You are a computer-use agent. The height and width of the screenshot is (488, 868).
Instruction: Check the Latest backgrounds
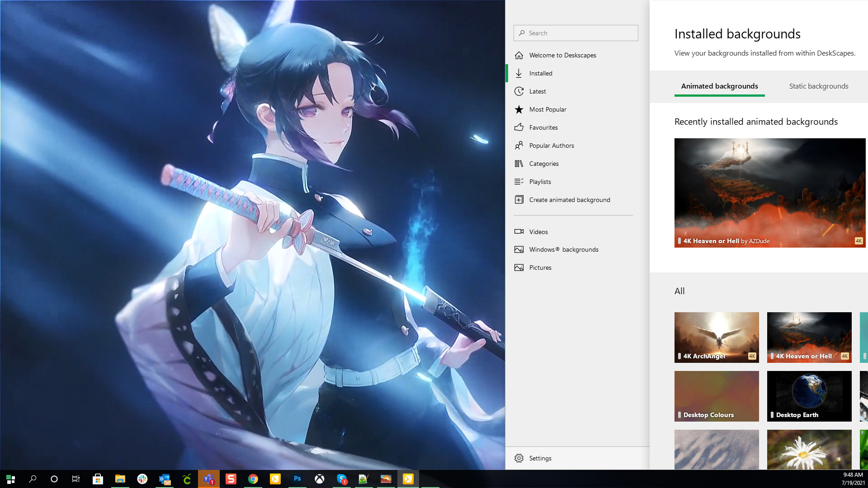[537, 91]
